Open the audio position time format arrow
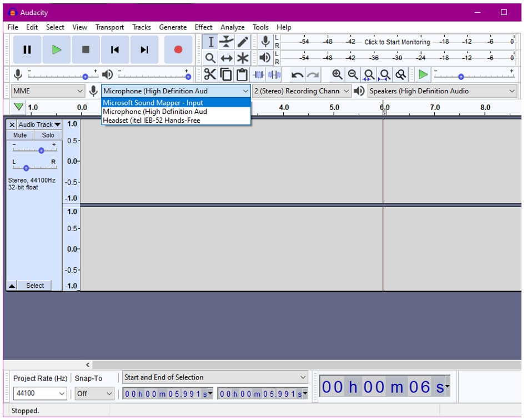Screen dimensions: 527x420 [x=448, y=386]
